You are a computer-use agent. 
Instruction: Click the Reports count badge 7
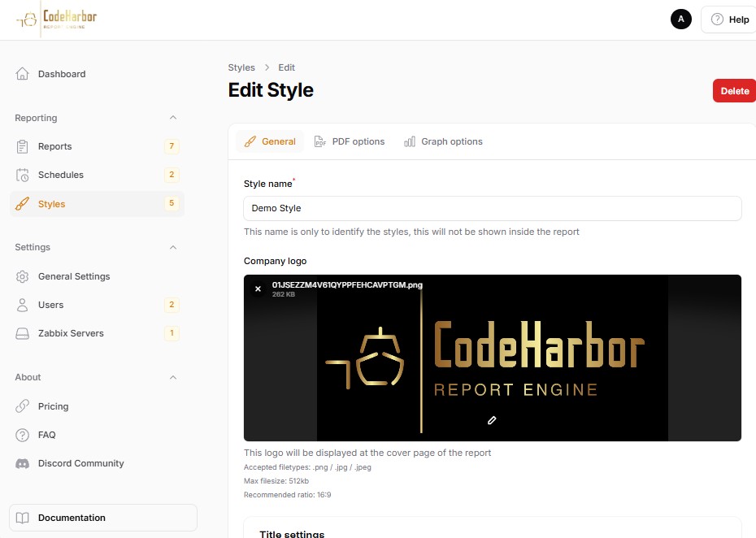tap(172, 146)
